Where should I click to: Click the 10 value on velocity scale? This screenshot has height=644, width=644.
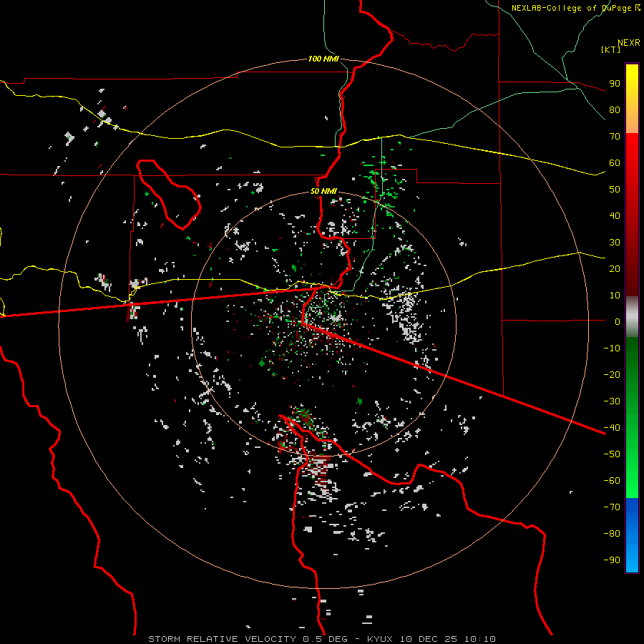click(x=615, y=296)
